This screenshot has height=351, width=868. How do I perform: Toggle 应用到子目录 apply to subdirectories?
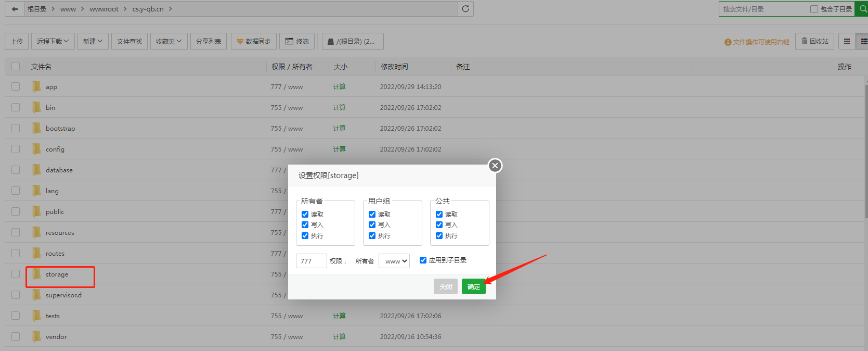click(x=423, y=260)
